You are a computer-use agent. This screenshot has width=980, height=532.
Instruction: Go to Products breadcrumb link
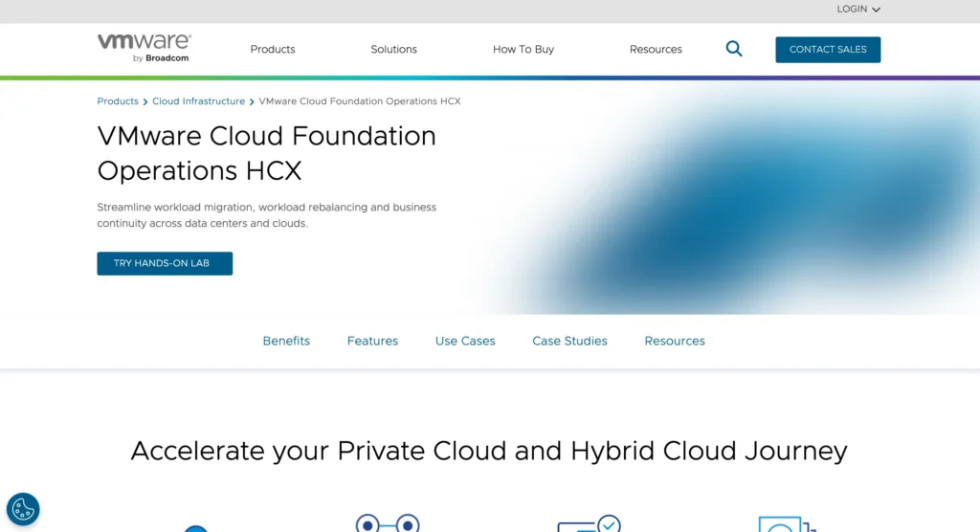pyautogui.click(x=118, y=101)
